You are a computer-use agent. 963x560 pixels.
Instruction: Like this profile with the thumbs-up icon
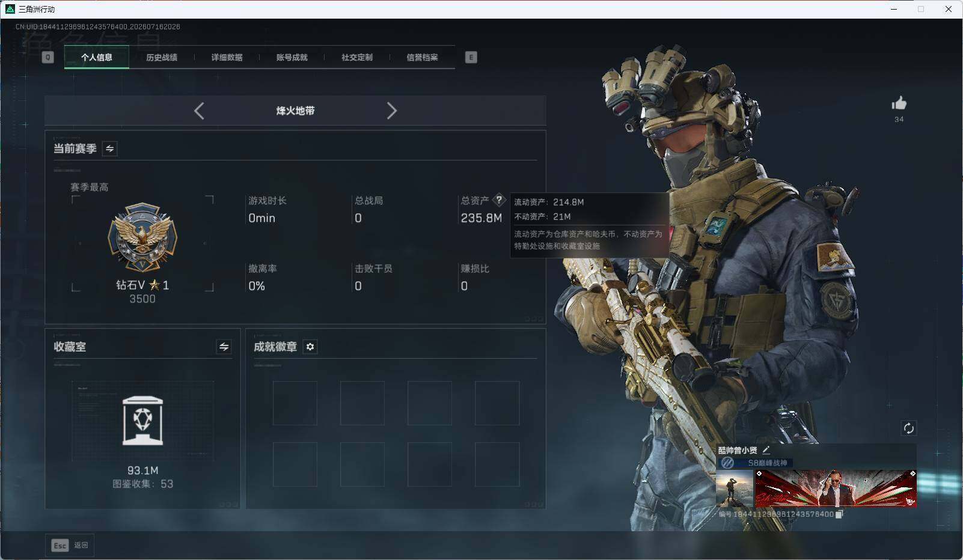[x=899, y=103]
